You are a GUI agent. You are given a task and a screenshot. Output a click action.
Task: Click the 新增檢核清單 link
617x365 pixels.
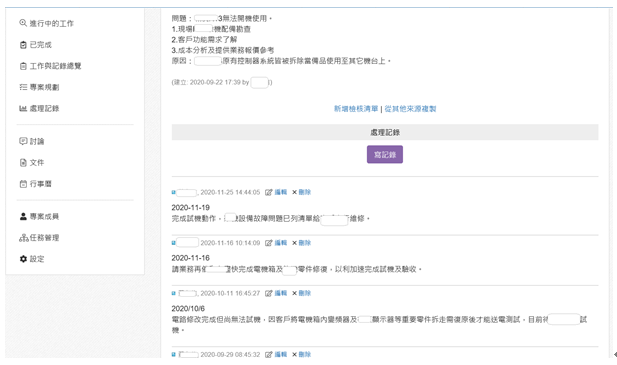tap(356, 109)
